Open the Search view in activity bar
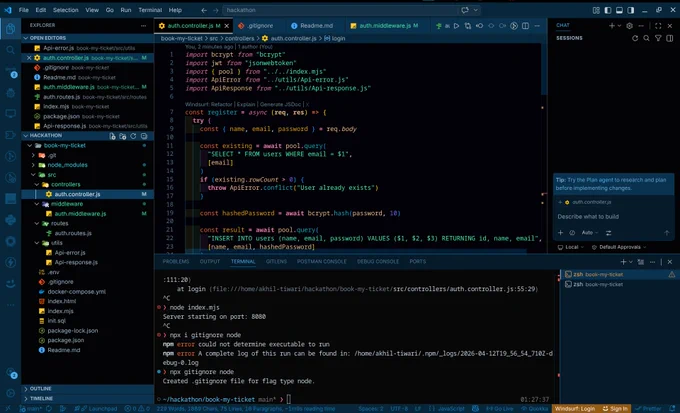The height and width of the screenshot is (413, 680). tap(10, 50)
